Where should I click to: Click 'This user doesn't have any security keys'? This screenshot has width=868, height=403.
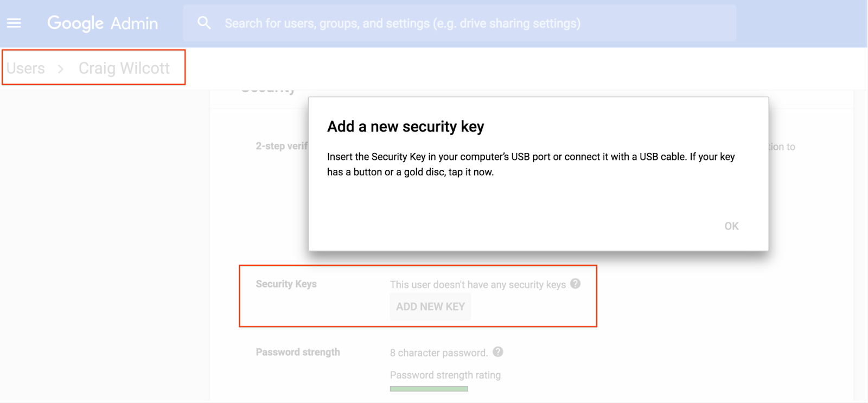(477, 285)
